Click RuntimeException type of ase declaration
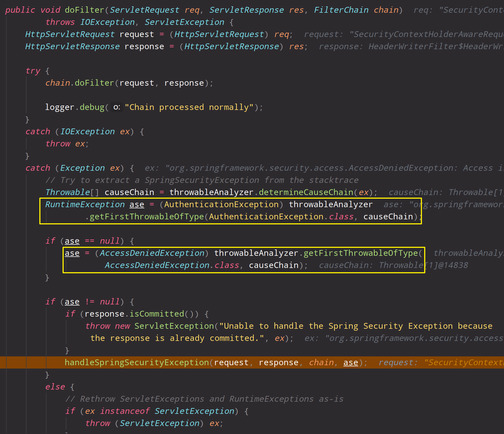This screenshot has width=504, height=434. tap(85, 204)
